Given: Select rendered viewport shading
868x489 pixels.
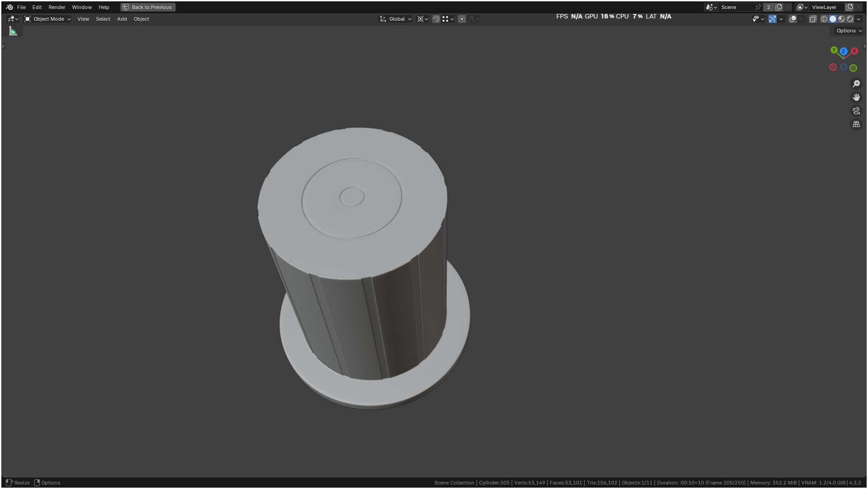Looking at the screenshot, I should (850, 19).
